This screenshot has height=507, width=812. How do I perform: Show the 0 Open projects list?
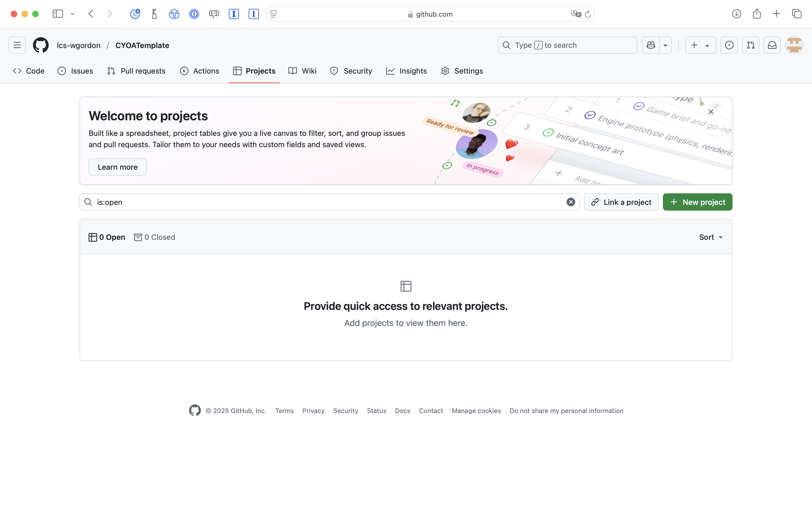coord(107,237)
